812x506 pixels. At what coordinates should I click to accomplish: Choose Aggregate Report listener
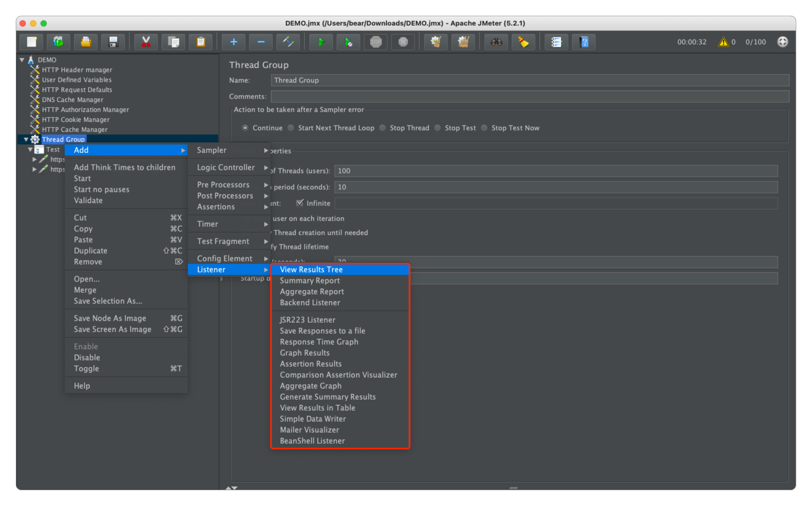tap(340, 292)
